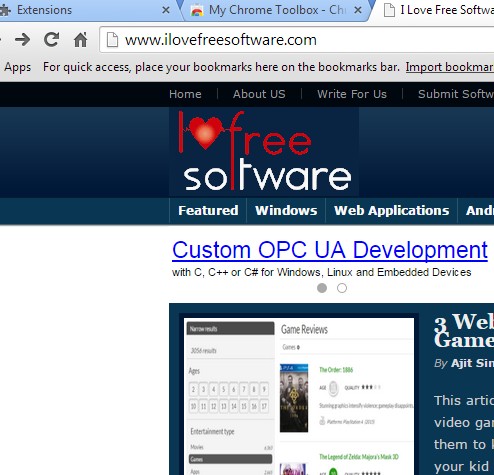Open the Web Applications category

[392, 210]
